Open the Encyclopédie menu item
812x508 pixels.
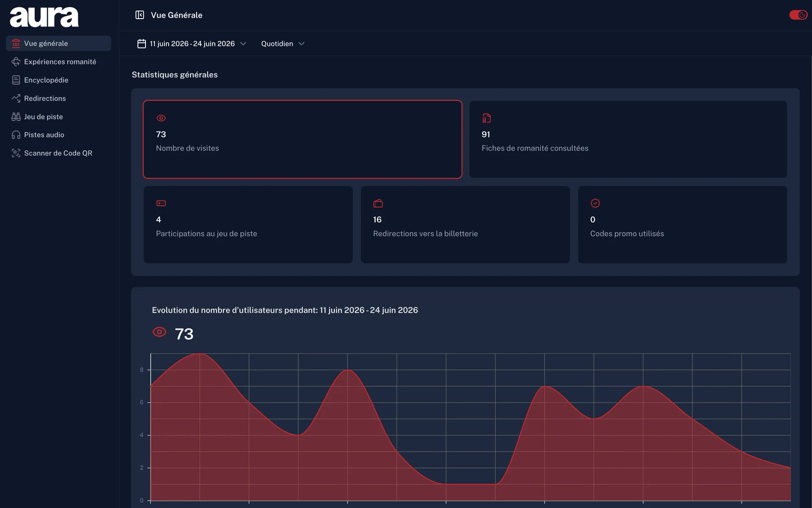pyautogui.click(x=58, y=80)
